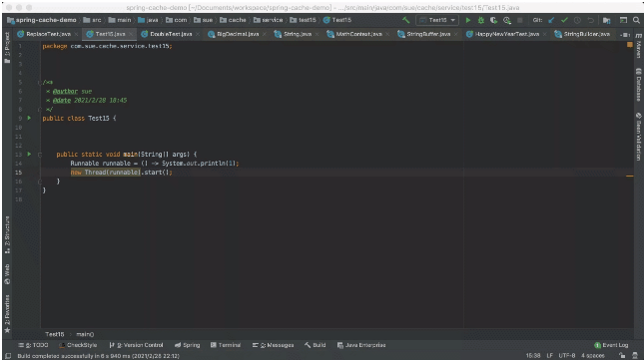Image resolution: width=644 pixels, height=360 pixels.
Task: Open the Event Log
Action: point(611,345)
